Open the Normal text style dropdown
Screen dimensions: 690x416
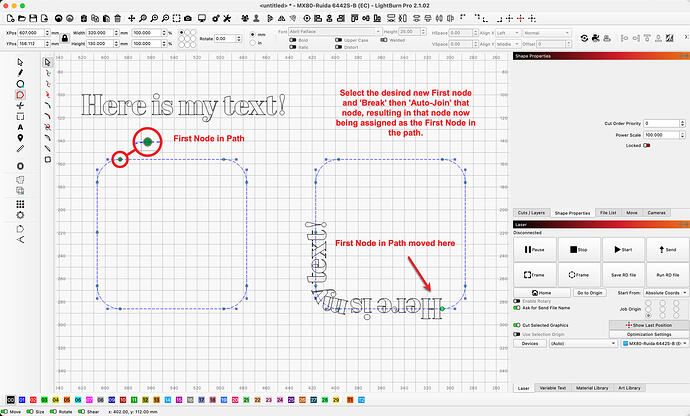click(547, 33)
